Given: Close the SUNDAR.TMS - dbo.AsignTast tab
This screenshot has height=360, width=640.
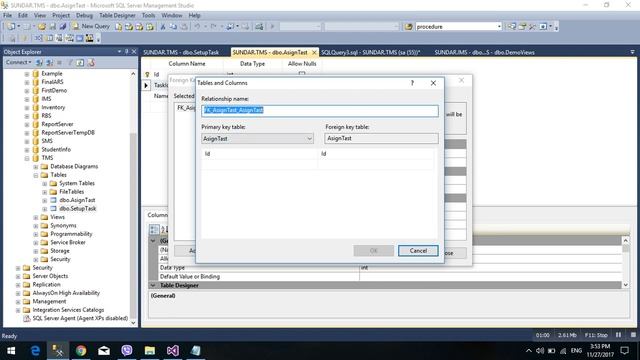Looking at the screenshot, I should (314, 52).
